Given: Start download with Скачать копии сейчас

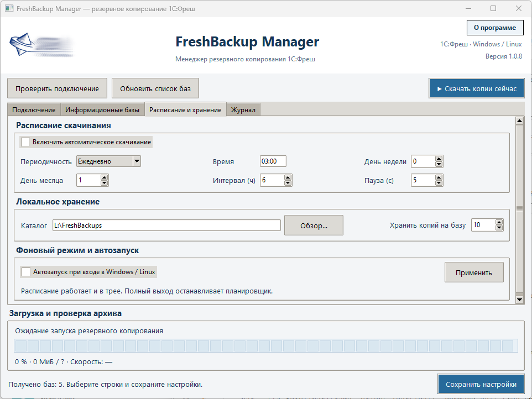Looking at the screenshot, I should pos(477,88).
